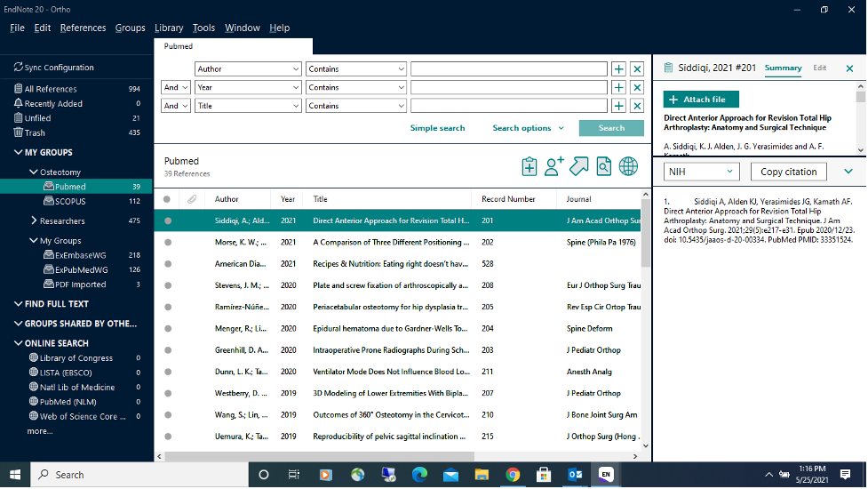The width and height of the screenshot is (868, 489).
Task: Open the NIH citation style dropdown
Action: pyautogui.click(x=701, y=172)
